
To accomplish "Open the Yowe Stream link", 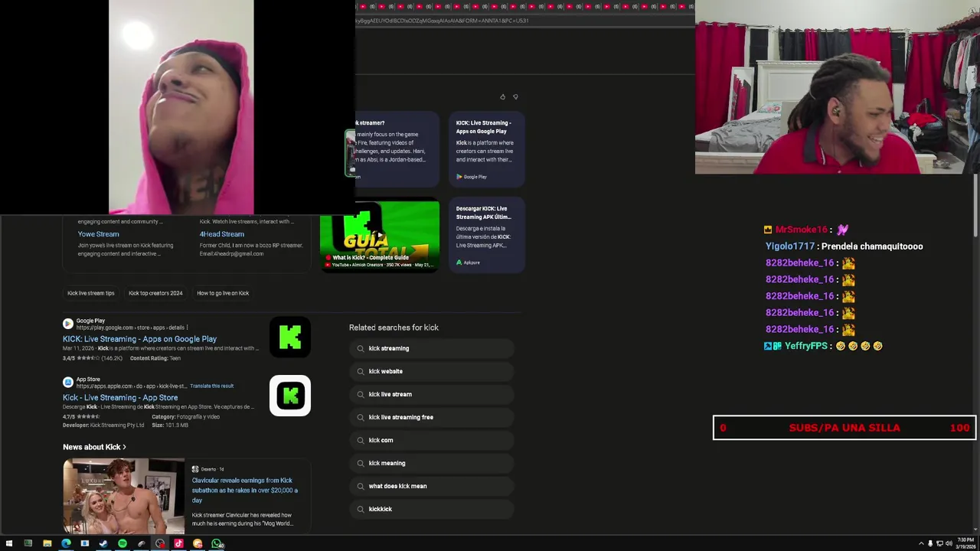I will (98, 234).
